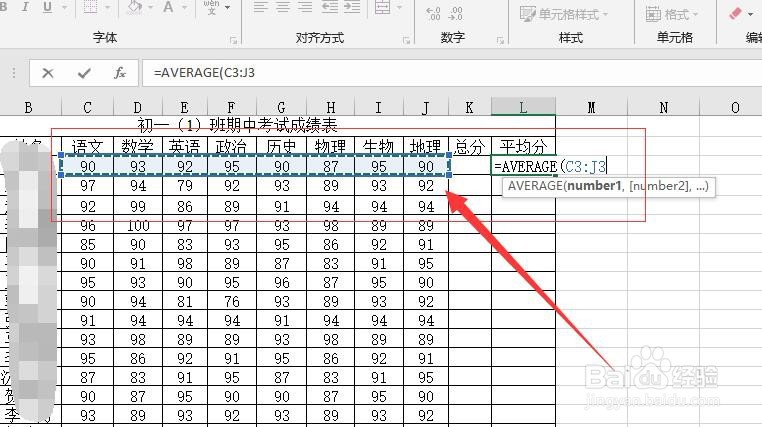Open the 字体 font dialog launcher
762x427 pixels.
click(234, 41)
